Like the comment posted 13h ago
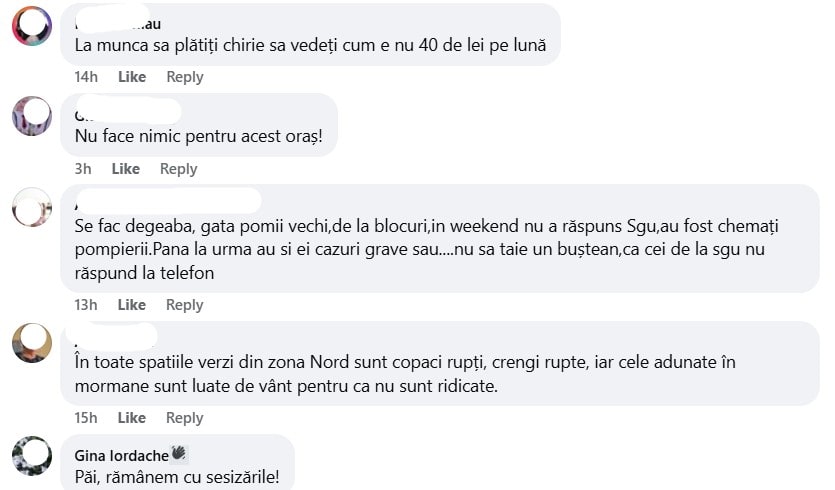Image resolution: width=835 pixels, height=490 pixels. point(132,305)
